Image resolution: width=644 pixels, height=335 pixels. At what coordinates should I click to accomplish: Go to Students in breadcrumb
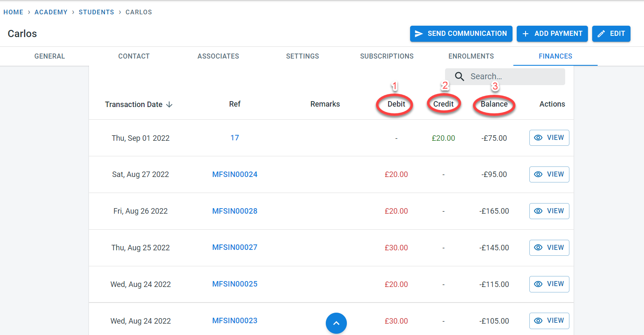click(x=96, y=12)
